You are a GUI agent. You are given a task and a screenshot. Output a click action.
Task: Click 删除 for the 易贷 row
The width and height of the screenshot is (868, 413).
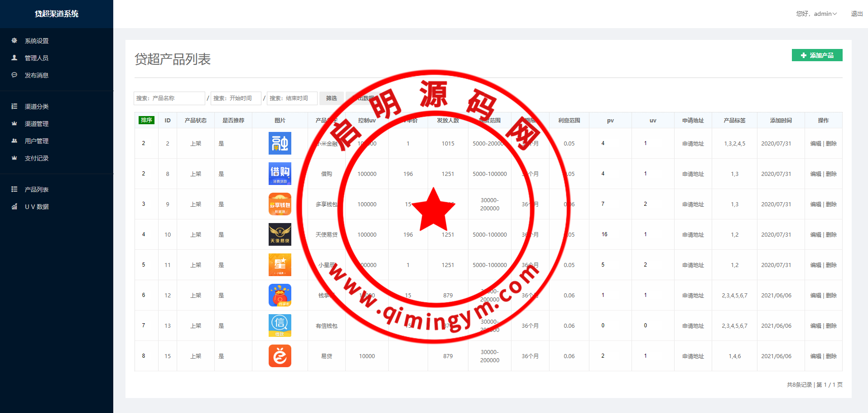(x=831, y=356)
